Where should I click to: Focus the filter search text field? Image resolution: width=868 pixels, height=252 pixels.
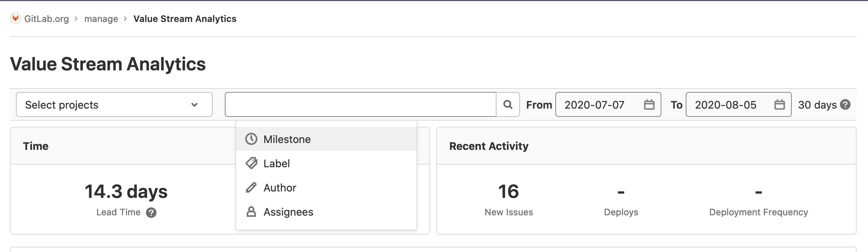(x=360, y=104)
